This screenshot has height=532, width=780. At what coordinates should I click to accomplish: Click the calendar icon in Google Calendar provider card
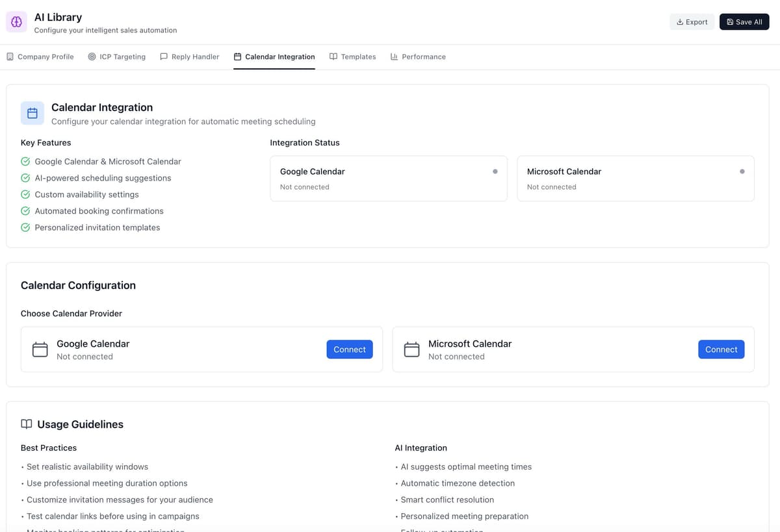[x=40, y=349]
